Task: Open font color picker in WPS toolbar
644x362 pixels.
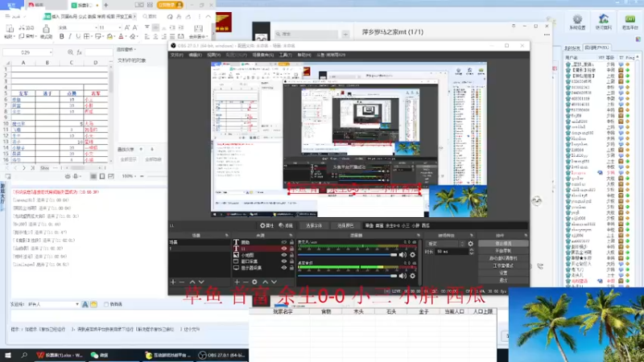Action: (x=122, y=36)
